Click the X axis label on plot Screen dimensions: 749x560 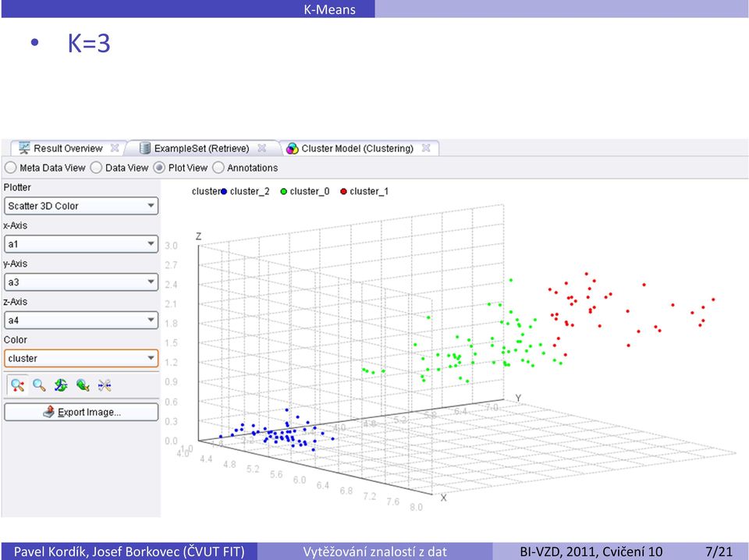pos(443,498)
